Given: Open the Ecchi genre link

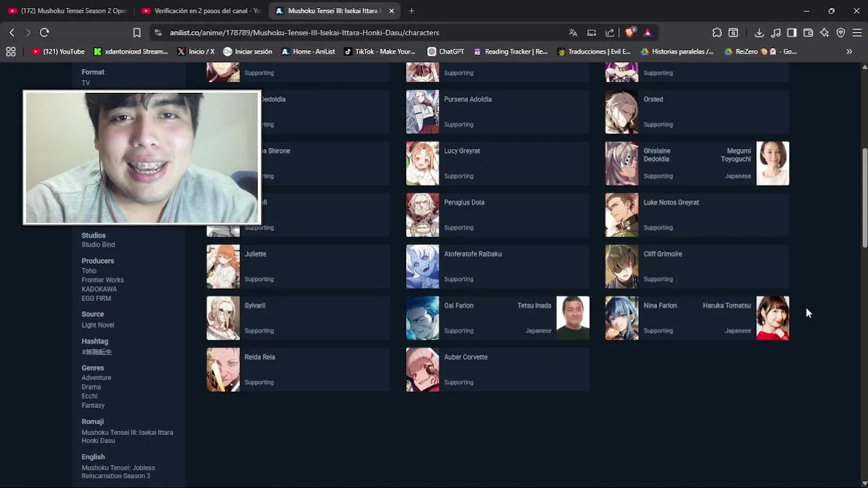Looking at the screenshot, I should click(x=90, y=396).
